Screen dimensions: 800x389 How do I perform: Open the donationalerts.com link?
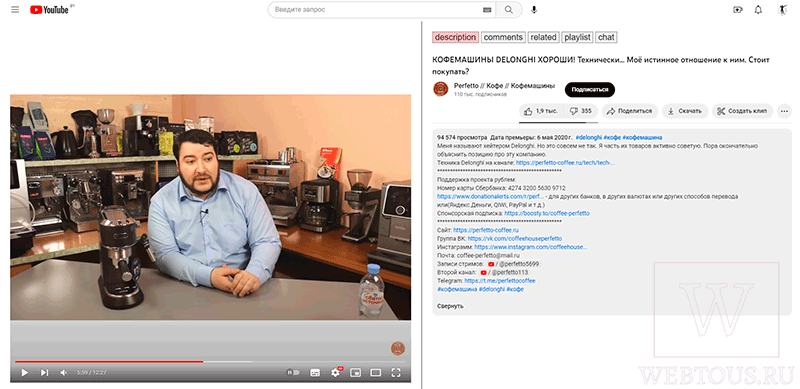pyautogui.click(x=490, y=197)
